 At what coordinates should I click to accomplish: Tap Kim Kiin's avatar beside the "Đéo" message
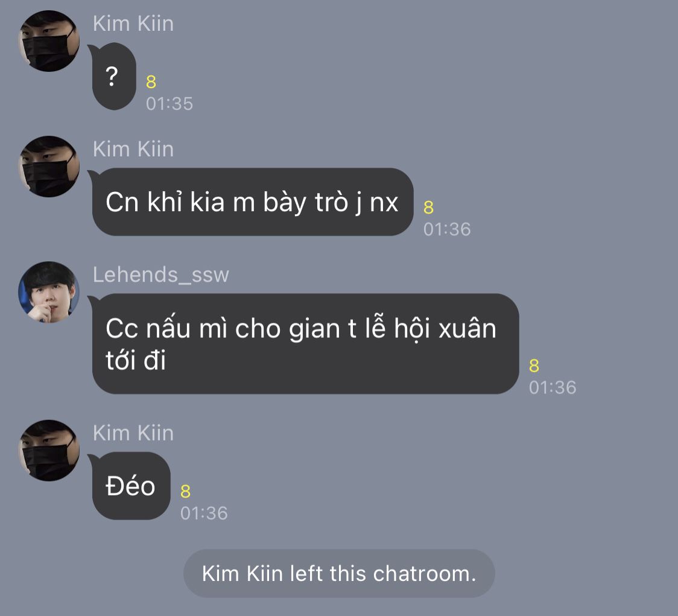(49, 450)
